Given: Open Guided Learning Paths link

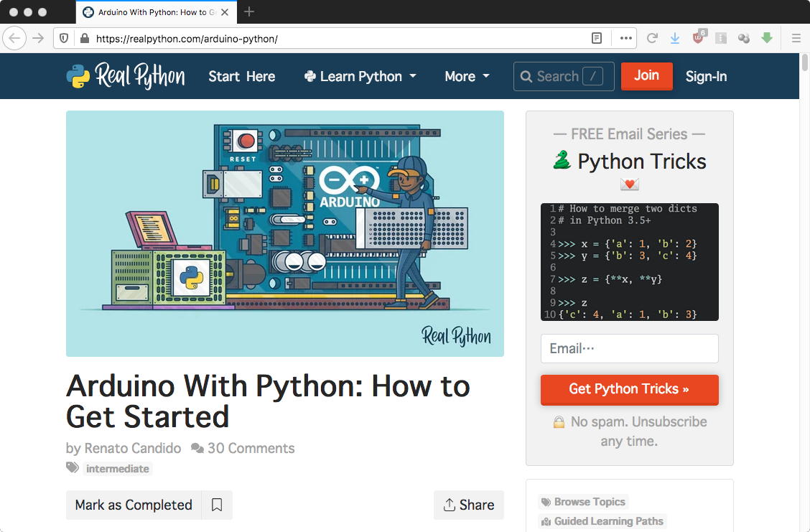Looking at the screenshot, I should (x=603, y=521).
